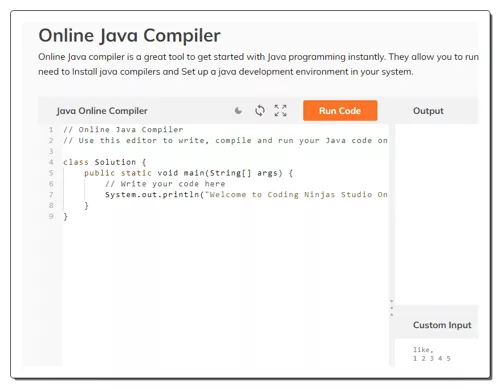Expand editor to fullscreen
This screenshot has height=388, width=500.
pos(280,111)
